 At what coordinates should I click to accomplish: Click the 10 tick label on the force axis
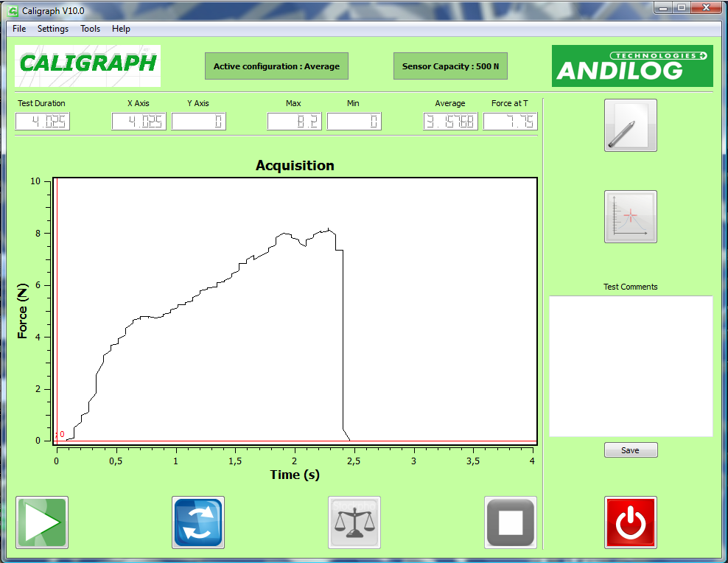(35, 181)
